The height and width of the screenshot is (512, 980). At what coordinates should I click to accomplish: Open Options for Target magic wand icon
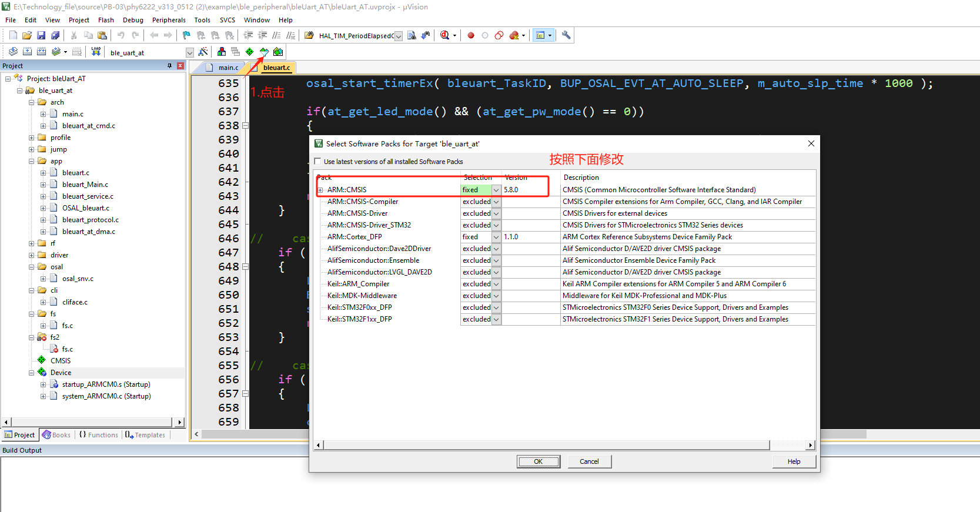(x=203, y=52)
